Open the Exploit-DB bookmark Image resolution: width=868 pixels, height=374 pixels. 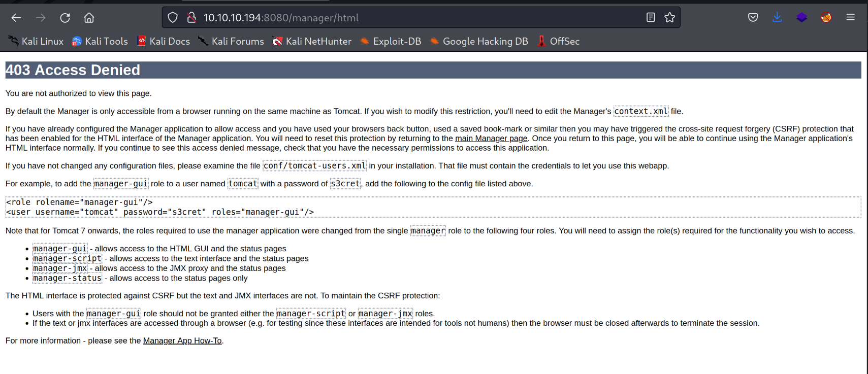tap(391, 42)
